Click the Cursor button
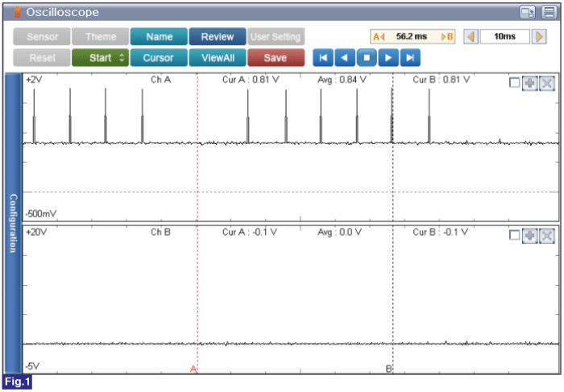 159,58
